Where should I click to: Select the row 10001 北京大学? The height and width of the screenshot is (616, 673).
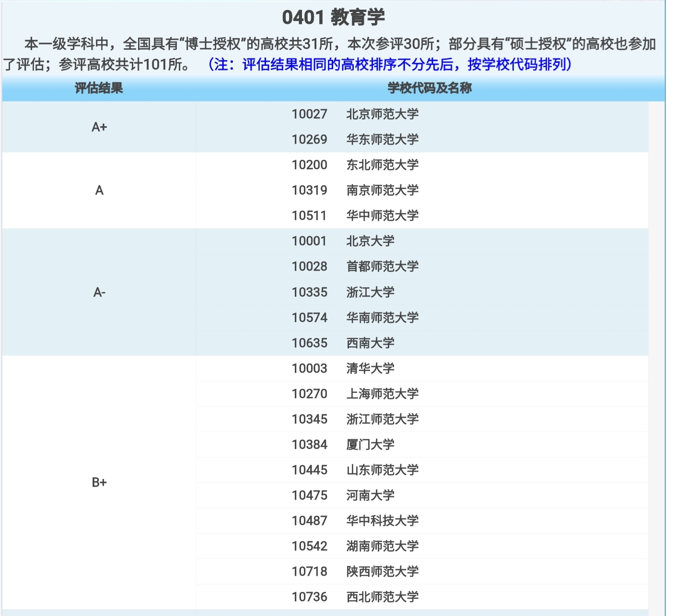tap(422, 241)
